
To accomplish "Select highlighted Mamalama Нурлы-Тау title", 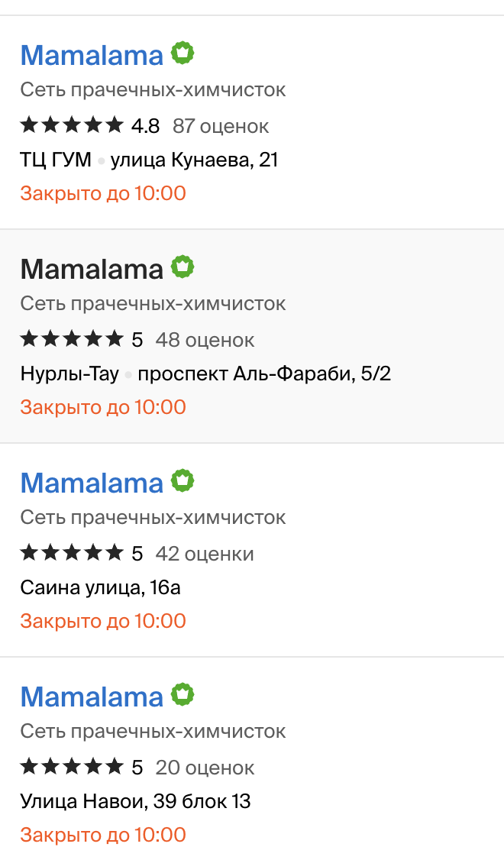I will pos(92,269).
